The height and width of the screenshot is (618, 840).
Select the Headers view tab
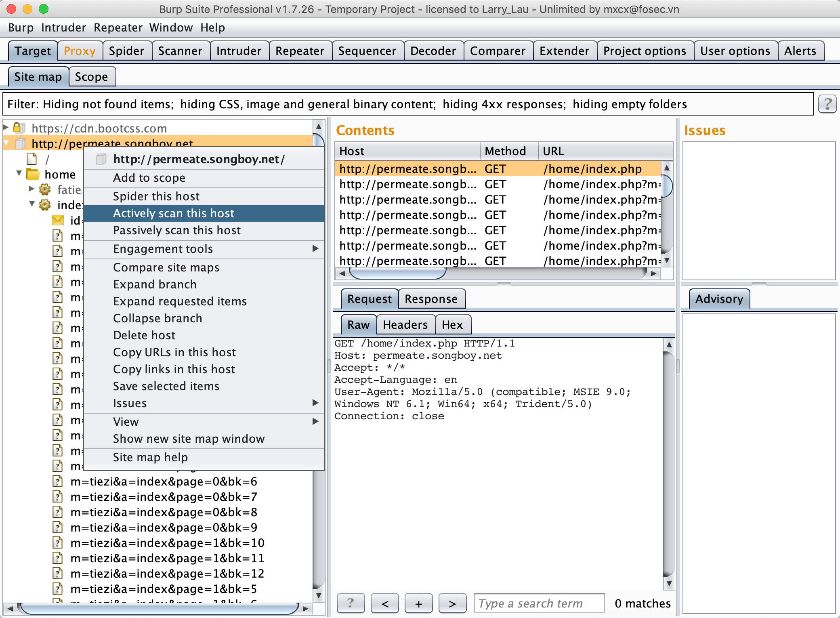pyautogui.click(x=405, y=325)
